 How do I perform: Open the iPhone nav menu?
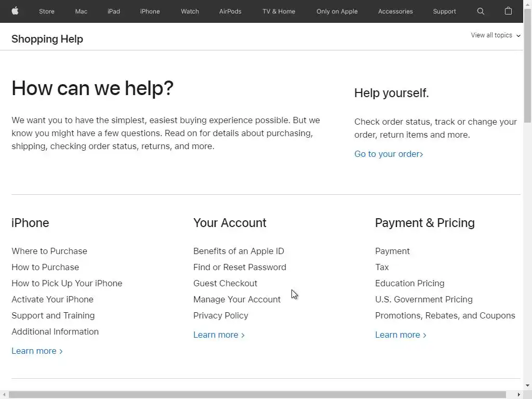150,11
